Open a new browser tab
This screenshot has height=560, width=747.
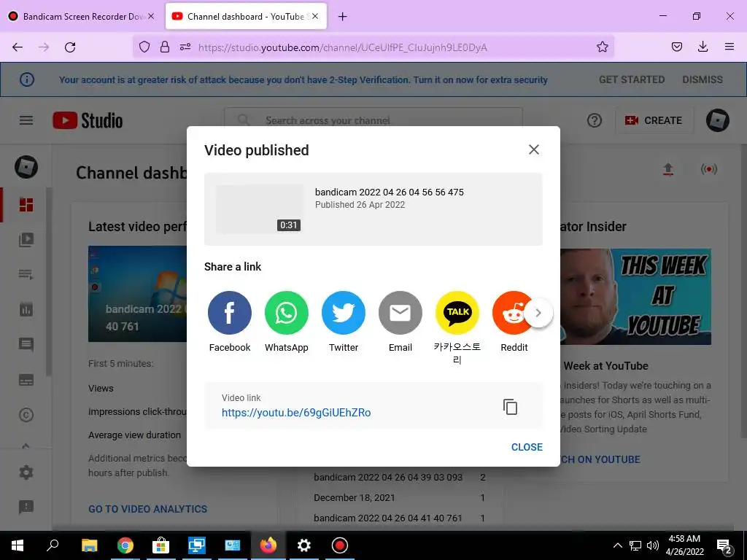pos(343,17)
